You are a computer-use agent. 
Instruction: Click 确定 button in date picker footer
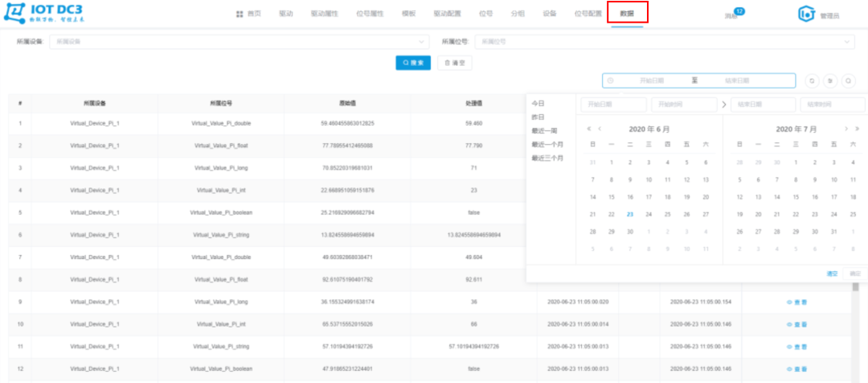(x=855, y=274)
